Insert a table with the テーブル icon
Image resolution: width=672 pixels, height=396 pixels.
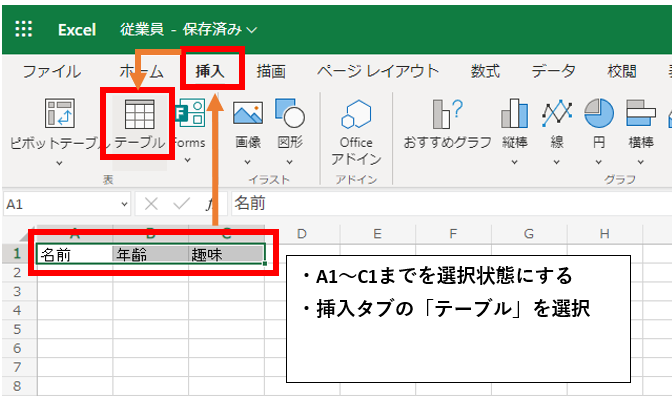click(x=139, y=114)
